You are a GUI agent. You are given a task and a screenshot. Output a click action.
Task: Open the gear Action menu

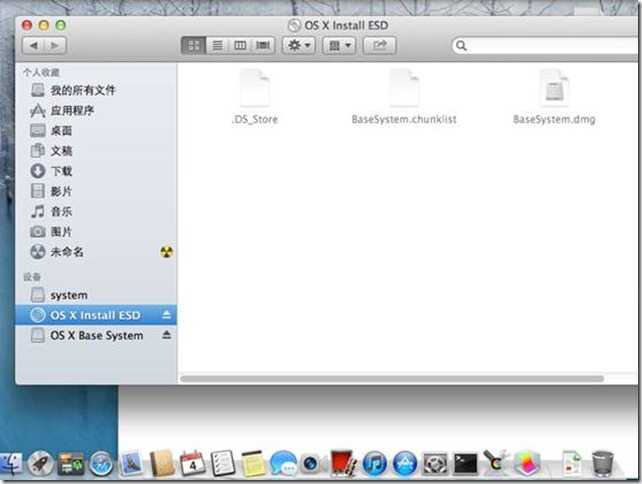[x=299, y=45]
